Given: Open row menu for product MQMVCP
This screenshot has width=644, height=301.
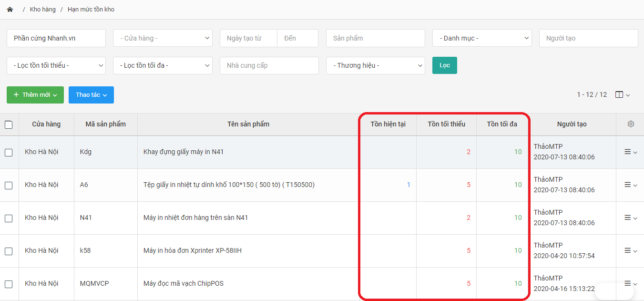Looking at the screenshot, I should 630,283.
